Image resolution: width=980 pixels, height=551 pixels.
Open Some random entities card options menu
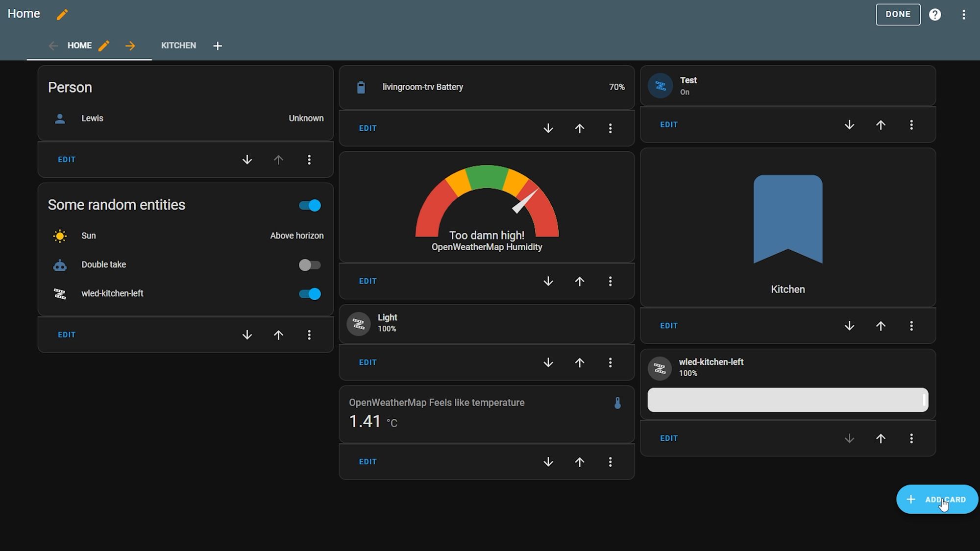pos(309,335)
